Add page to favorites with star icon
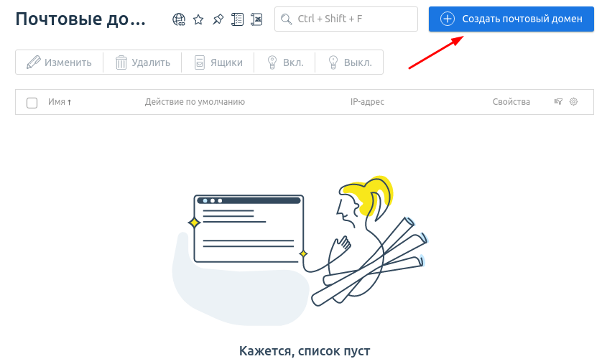This screenshot has width=607, height=364. (198, 19)
